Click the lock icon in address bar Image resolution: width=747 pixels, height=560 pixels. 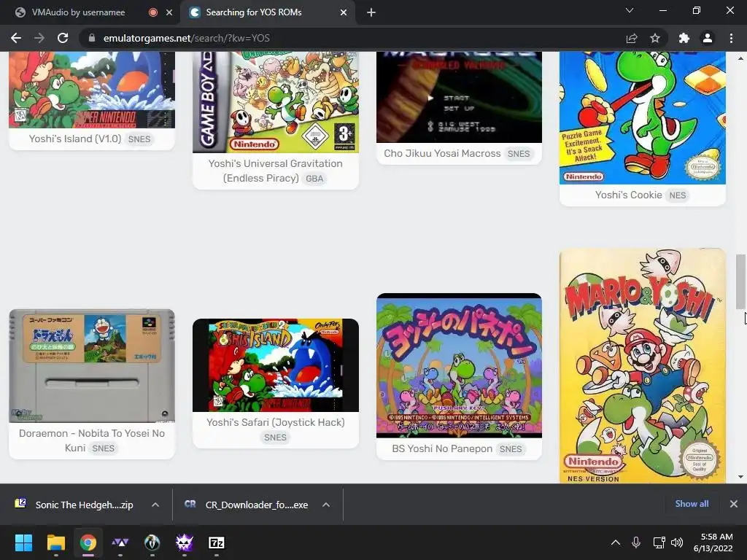coord(92,38)
